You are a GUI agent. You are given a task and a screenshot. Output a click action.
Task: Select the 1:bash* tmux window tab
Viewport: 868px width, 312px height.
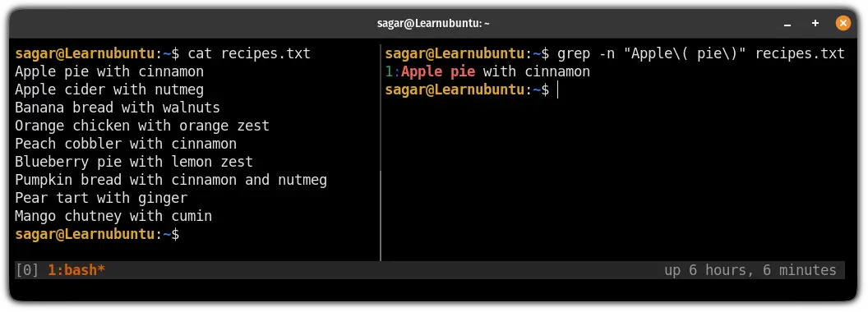(x=76, y=270)
